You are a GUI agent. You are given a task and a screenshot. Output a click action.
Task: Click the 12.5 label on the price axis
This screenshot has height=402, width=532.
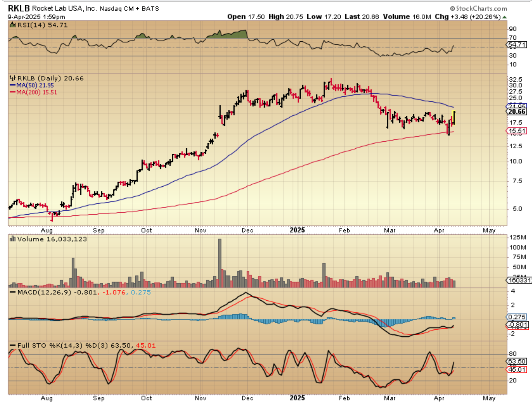click(516, 146)
